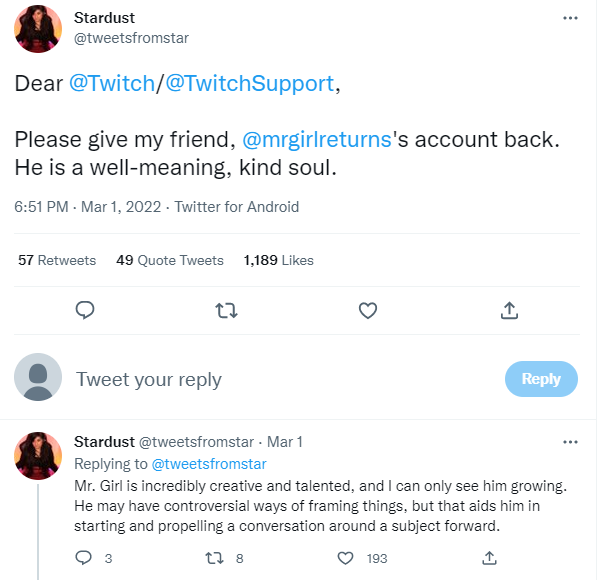The image size is (605, 580).
Task: Share the follow-up reply tweet
Action: click(489, 557)
